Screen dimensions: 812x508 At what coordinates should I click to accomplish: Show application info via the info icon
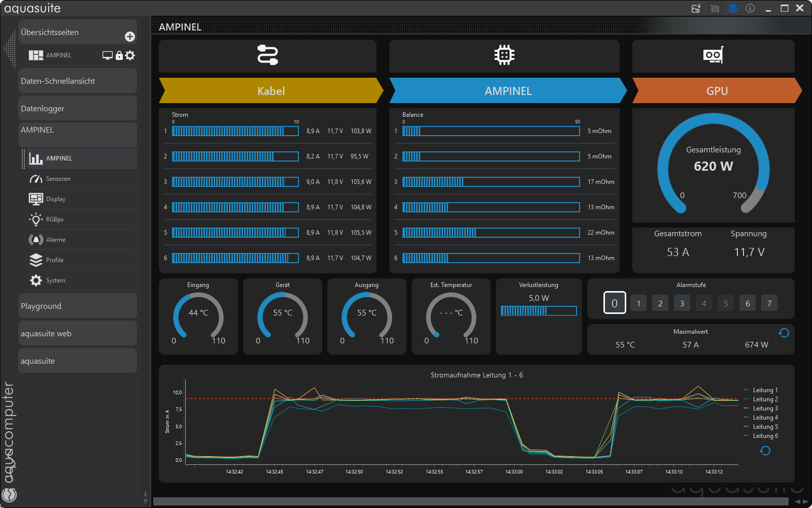coord(750,8)
